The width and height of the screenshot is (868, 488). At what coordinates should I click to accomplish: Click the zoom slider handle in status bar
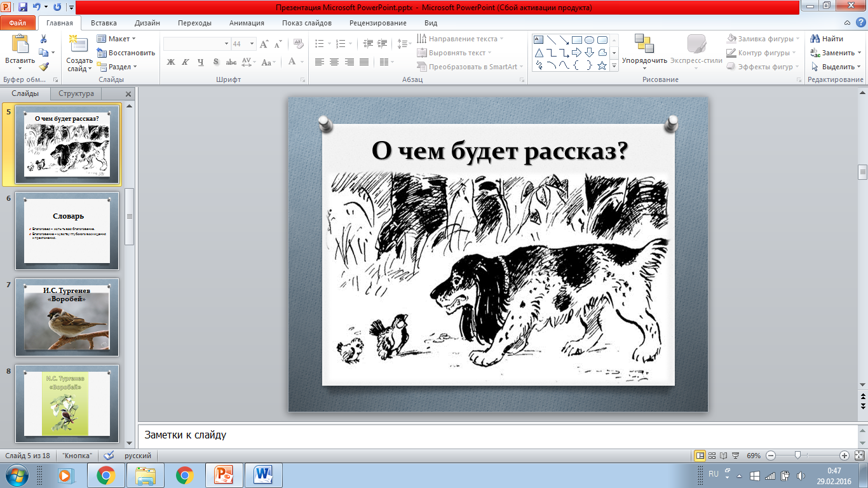point(797,456)
